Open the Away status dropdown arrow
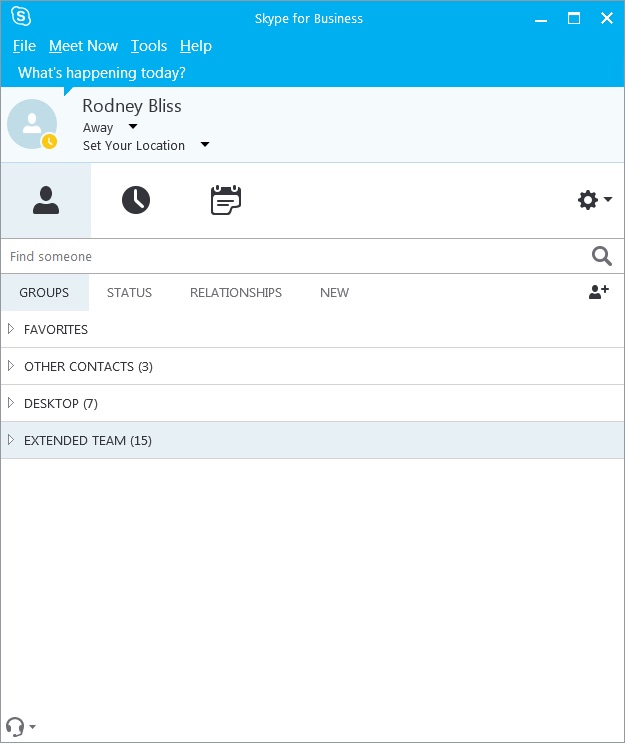The height and width of the screenshot is (743, 625). click(x=133, y=127)
